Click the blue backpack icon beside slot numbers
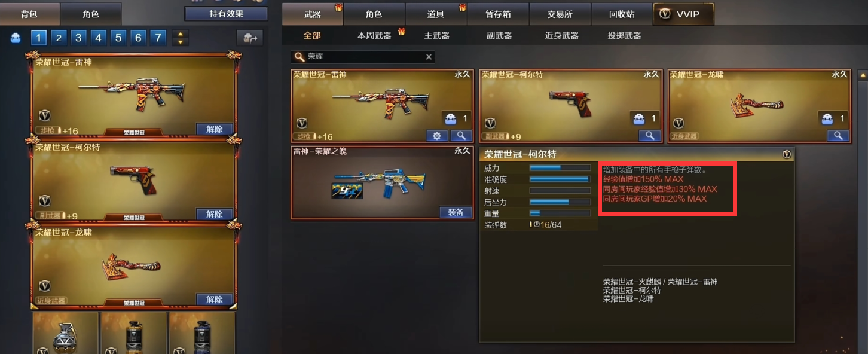868x354 pixels. pyautogui.click(x=16, y=38)
